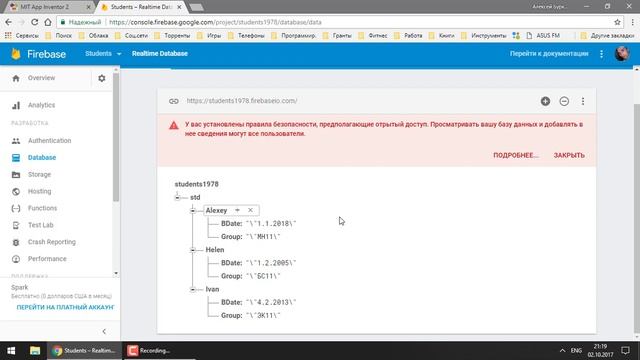Click ПОДРОБНЕЕ link in warning
The image size is (640, 360).
tap(516, 156)
